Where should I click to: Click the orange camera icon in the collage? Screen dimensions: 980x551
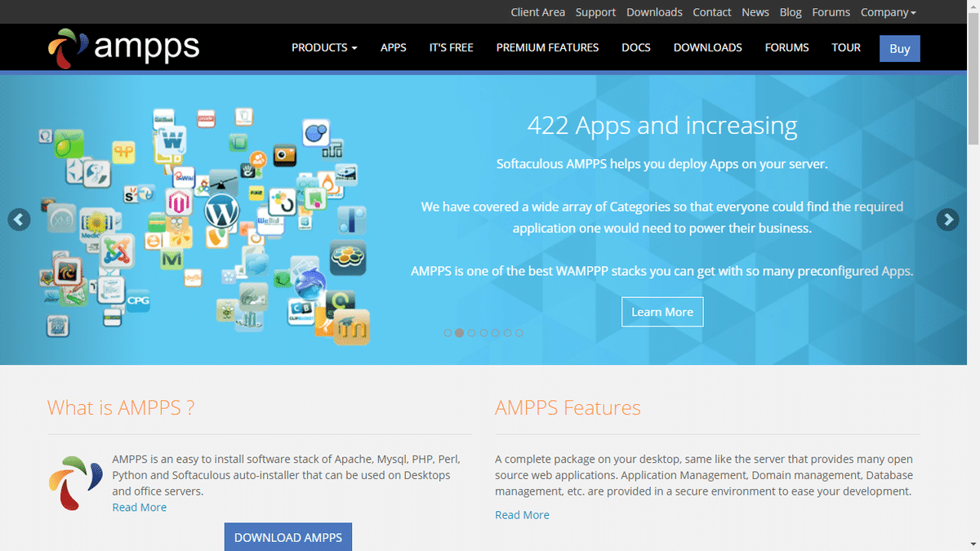pos(284,154)
